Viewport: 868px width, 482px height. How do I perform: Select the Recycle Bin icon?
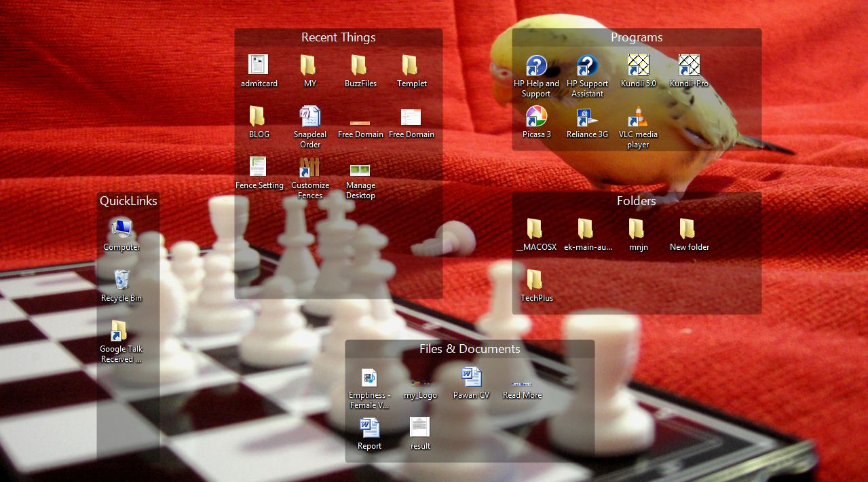tap(121, 280)
